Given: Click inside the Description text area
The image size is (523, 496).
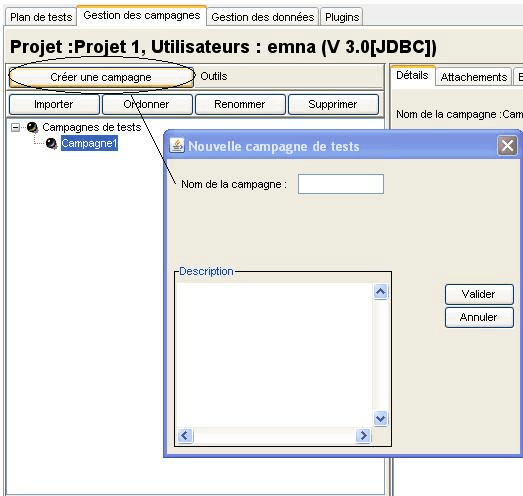Looking at the screenshot, I should coord(274,355).
